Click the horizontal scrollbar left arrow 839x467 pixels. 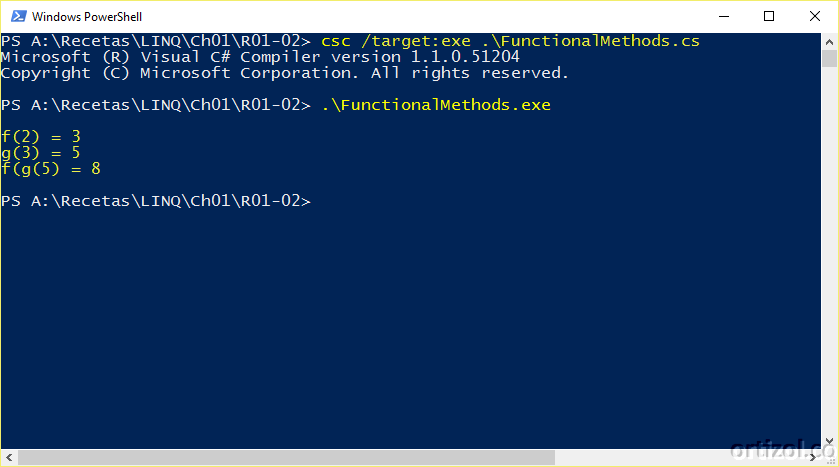tap(9, 457)
